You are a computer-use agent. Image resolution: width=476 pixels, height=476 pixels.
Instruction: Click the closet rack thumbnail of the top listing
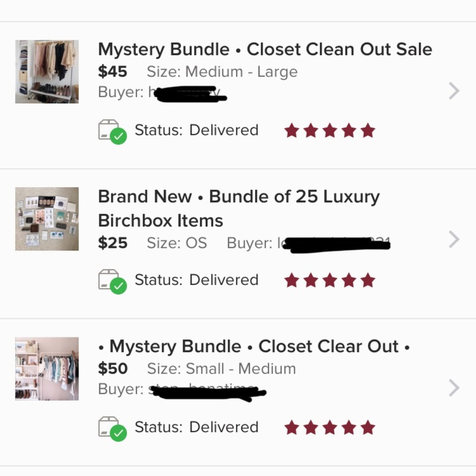(47, 71)
